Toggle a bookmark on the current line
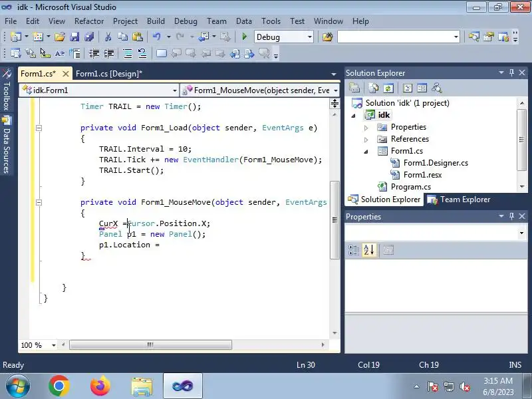The width and height of the screenshot is (532, 399). [161, 53]
